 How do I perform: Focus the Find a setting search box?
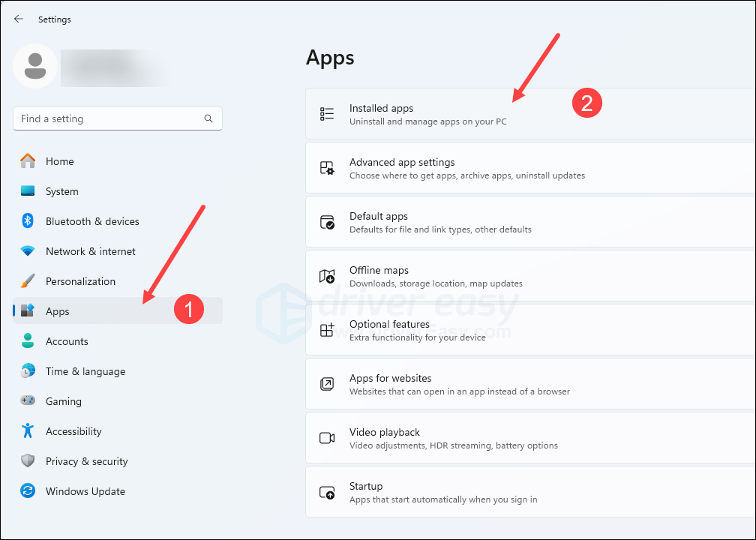click(x=109, y=118)
